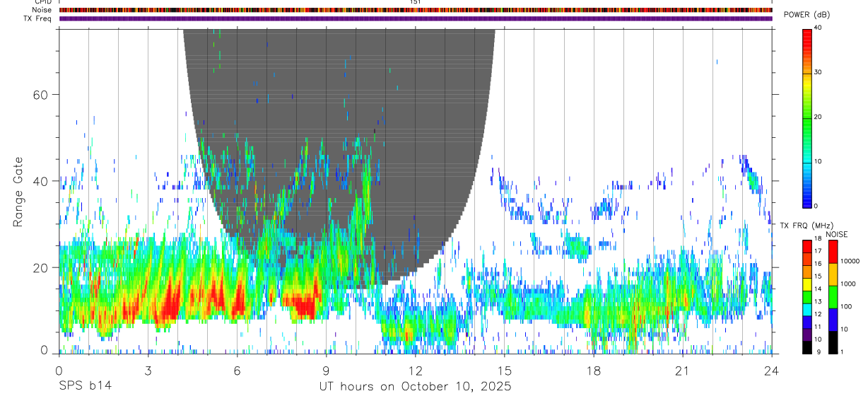Click the 13 tick in TX FRQ legend
Screen dimensions: 868x401
[x=818, y=301]
